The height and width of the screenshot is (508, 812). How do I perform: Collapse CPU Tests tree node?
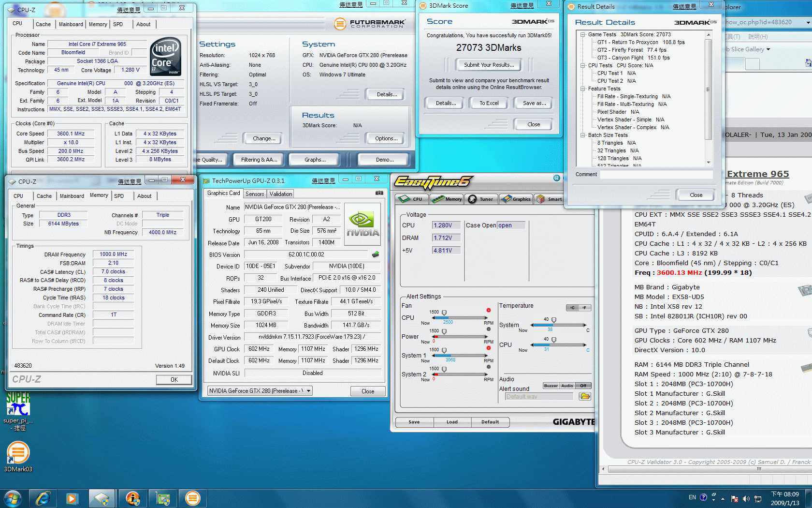[x=583, y=65]
